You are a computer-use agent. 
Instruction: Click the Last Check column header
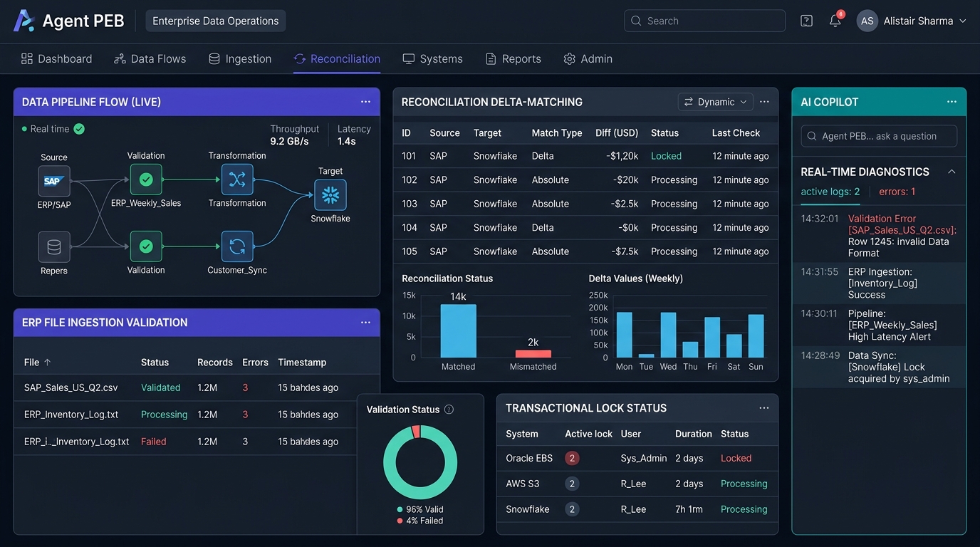coord(736,133)
